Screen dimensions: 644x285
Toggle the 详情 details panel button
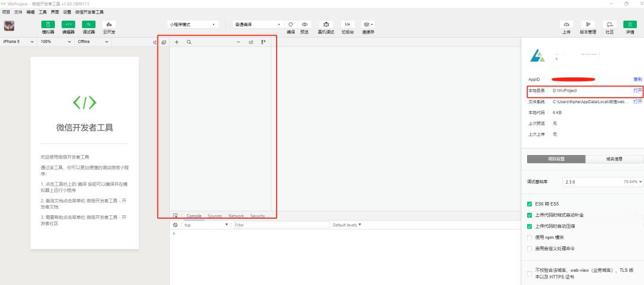tap(630, 24)
